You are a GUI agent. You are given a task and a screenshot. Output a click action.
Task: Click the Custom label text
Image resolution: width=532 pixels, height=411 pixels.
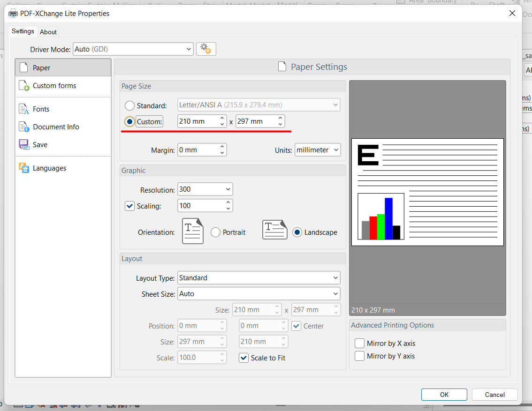tap(150, 122)
